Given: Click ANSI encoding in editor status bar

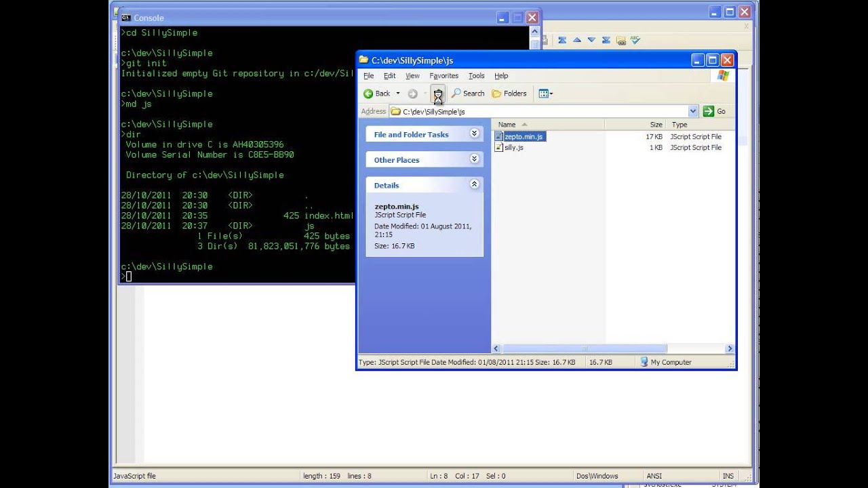Looking at the screenshot, I should [654, 476].
